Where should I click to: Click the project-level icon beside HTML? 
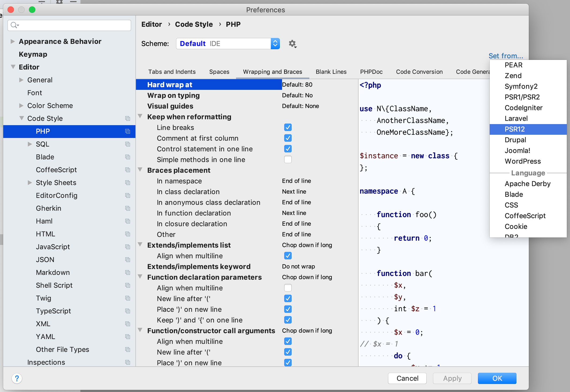128,234
